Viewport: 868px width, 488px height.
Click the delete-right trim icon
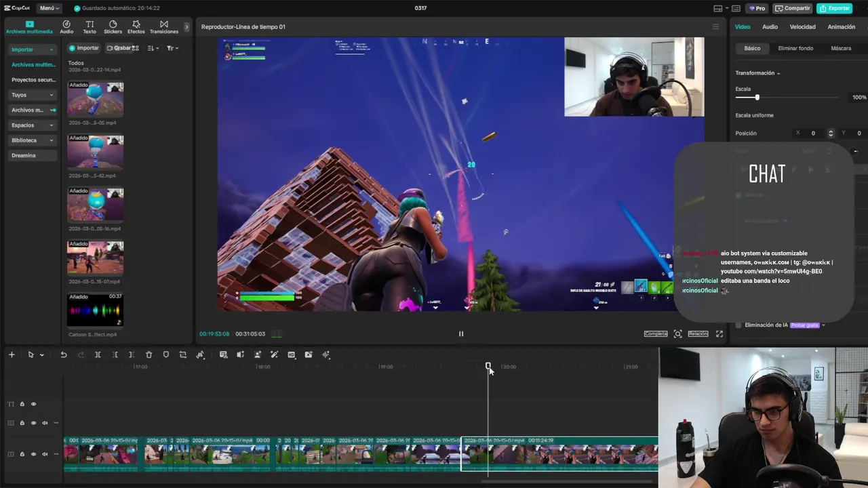[x=132, y=354]
